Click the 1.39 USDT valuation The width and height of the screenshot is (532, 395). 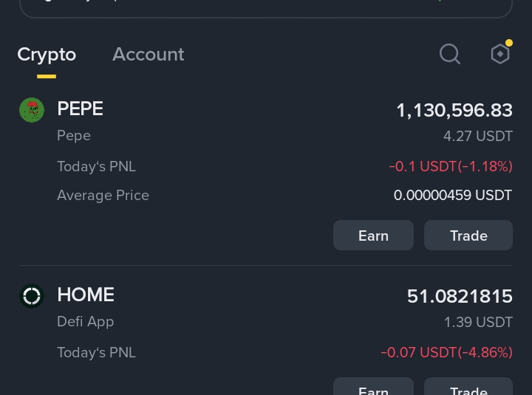pyautogui.click(x=478, y=322)
